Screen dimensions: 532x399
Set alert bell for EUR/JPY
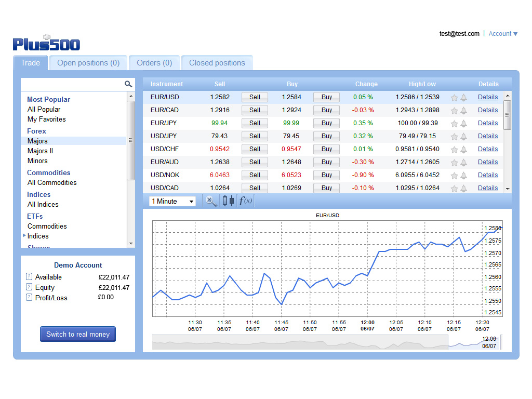(x=463, y=124)
